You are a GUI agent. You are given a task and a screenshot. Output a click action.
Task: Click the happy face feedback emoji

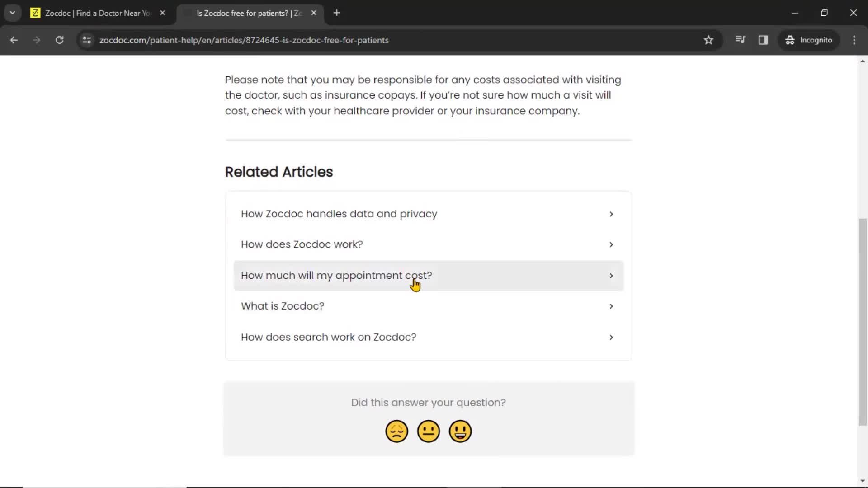pyautogui.click(x=460, y=431)
